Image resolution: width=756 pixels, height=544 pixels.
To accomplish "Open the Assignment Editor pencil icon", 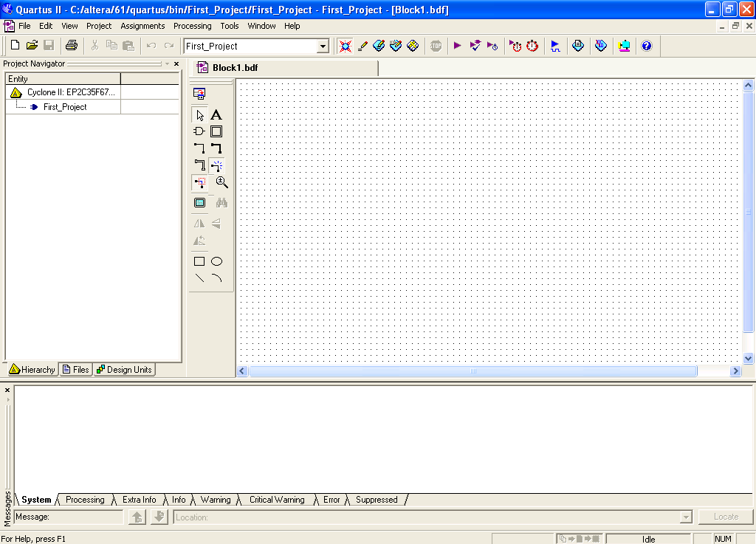I will click(x=362, y=46).
